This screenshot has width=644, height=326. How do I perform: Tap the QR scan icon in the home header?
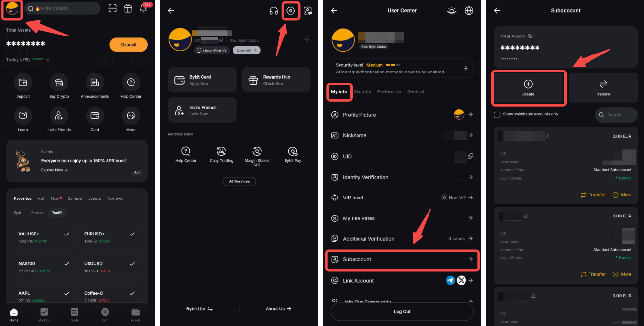(113, 8)
